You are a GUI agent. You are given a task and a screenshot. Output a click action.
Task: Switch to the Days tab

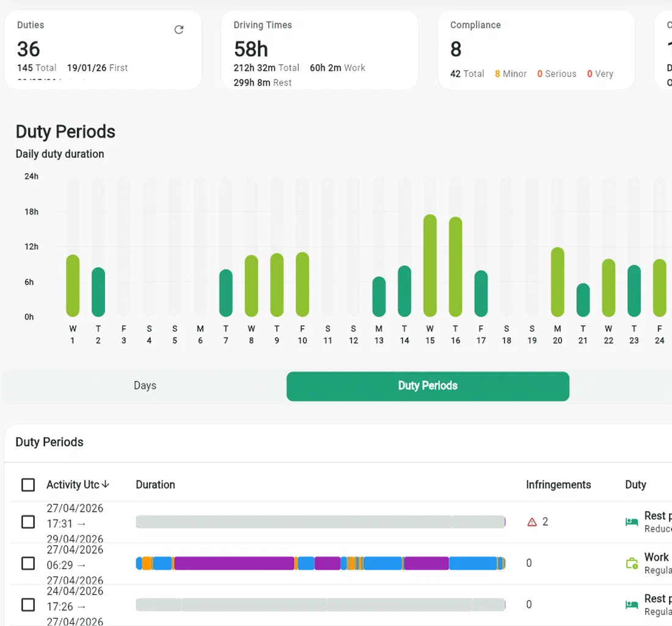coord(145,386)
